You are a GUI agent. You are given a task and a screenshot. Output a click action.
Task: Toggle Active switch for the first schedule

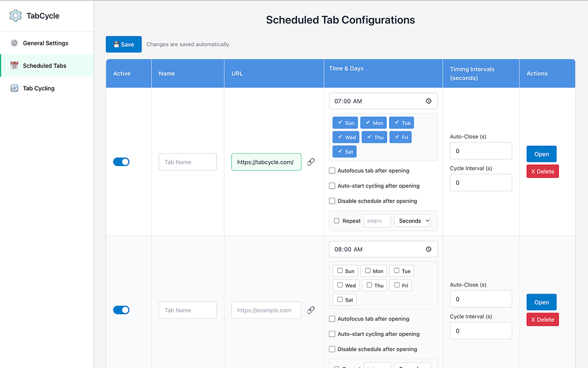121,162
